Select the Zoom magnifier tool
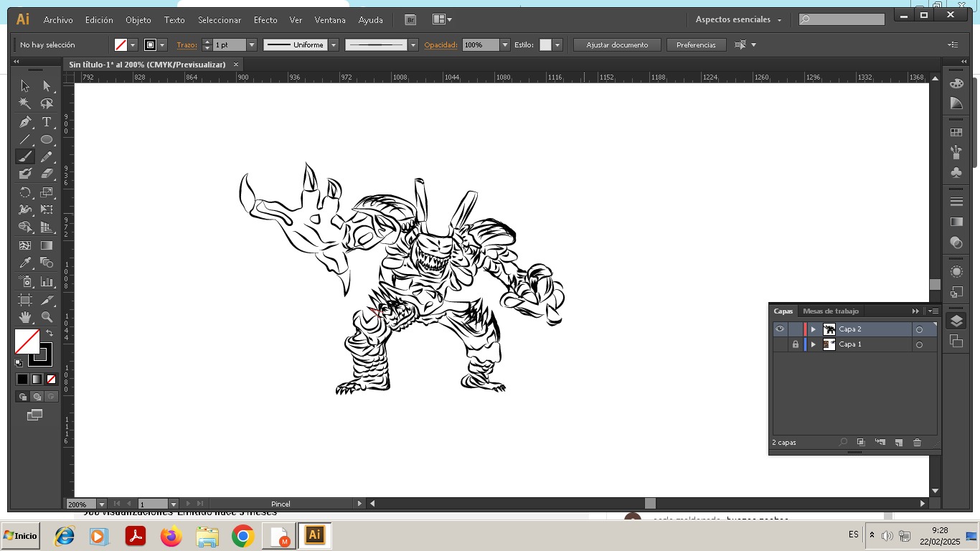The height and width of the screenshot is (551, 980). click(47, 317)
